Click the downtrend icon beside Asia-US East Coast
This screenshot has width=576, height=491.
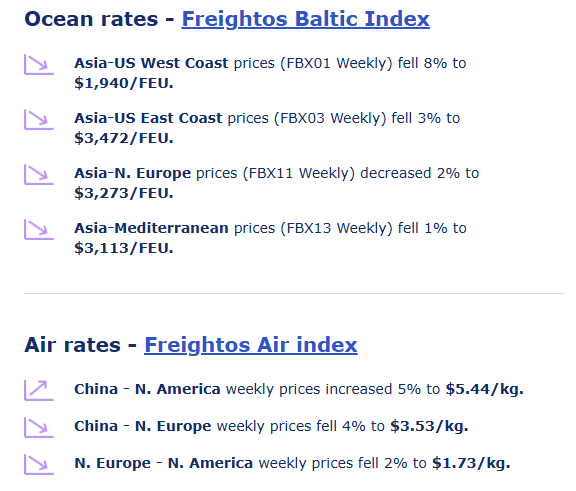39,120
